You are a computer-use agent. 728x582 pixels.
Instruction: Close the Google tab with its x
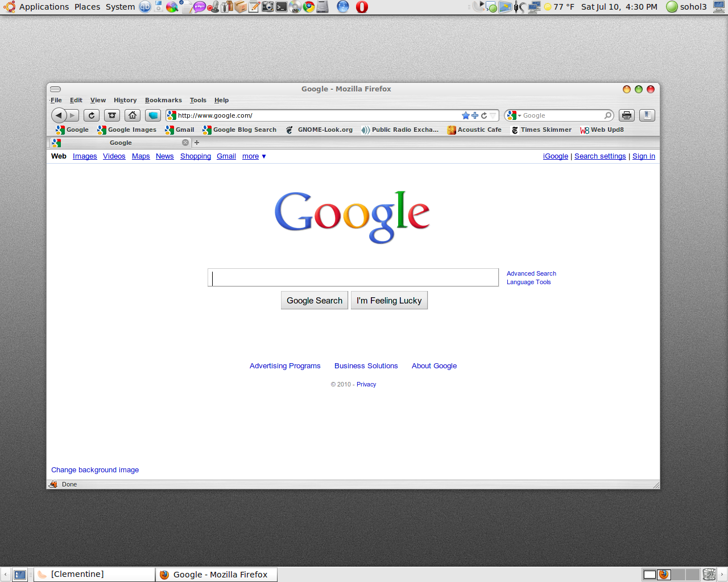[x=185, y=143]
